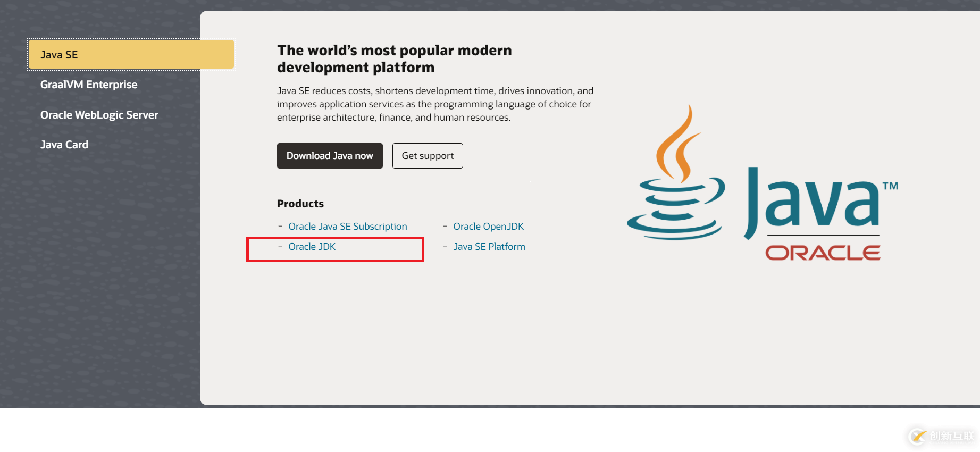Follow the Oracle OpenJDK link

489,227
